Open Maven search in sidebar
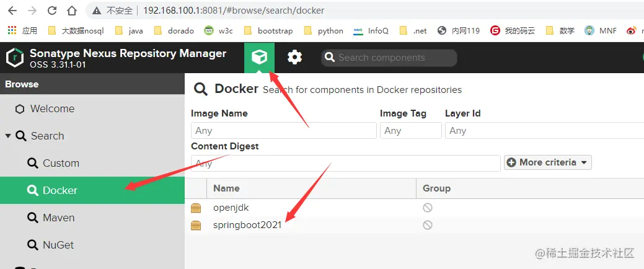644x269 pixels. click(92, 218)
